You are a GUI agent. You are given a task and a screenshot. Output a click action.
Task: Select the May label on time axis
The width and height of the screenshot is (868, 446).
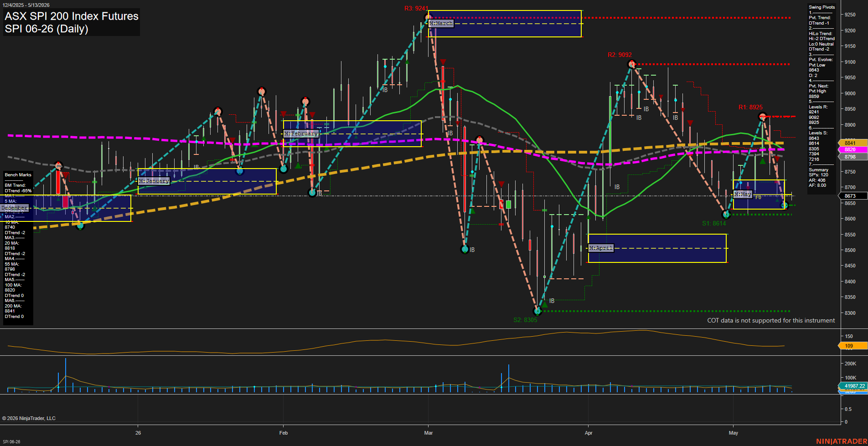pyautogui.click(x=734, y=433)
